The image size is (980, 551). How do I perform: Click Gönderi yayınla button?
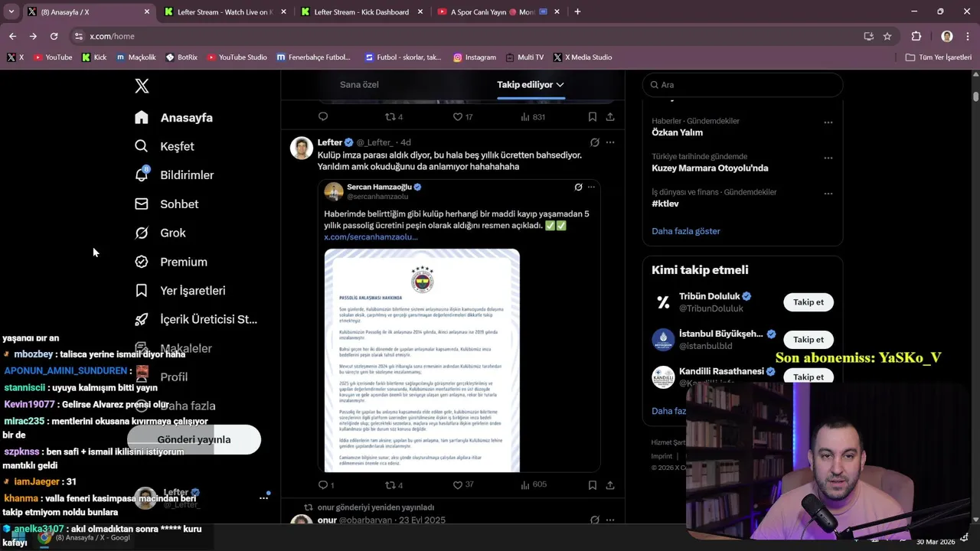point(194,439)
